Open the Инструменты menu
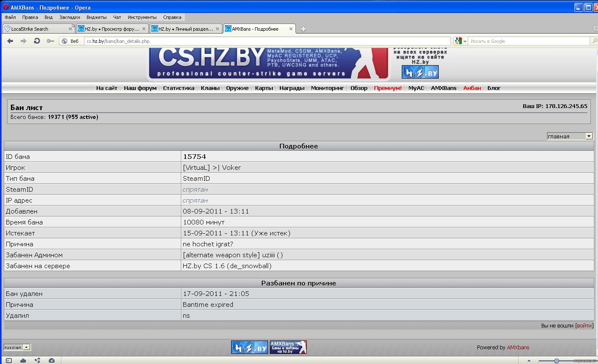The height and width of the screenshot is (364, 598). point(142,17)
